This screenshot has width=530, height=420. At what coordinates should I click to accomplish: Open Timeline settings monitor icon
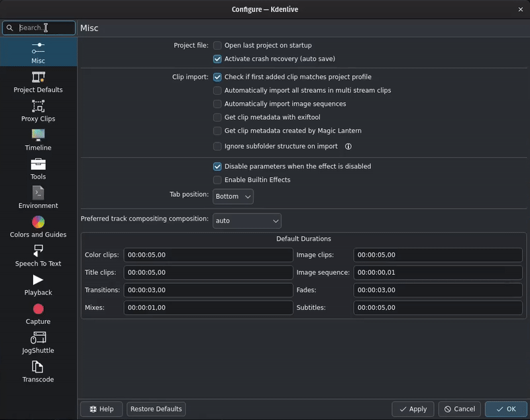coord(38,135)
